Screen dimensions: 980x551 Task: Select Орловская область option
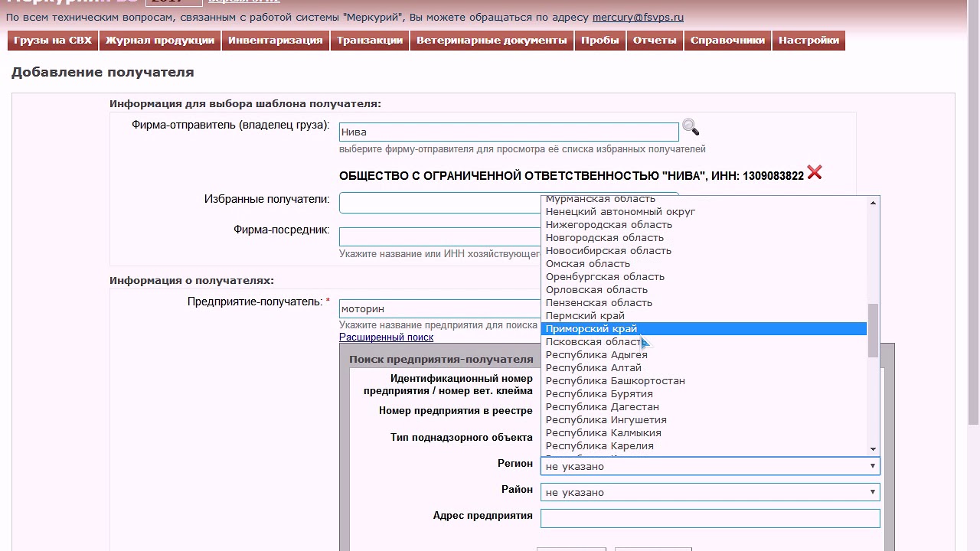704,289
